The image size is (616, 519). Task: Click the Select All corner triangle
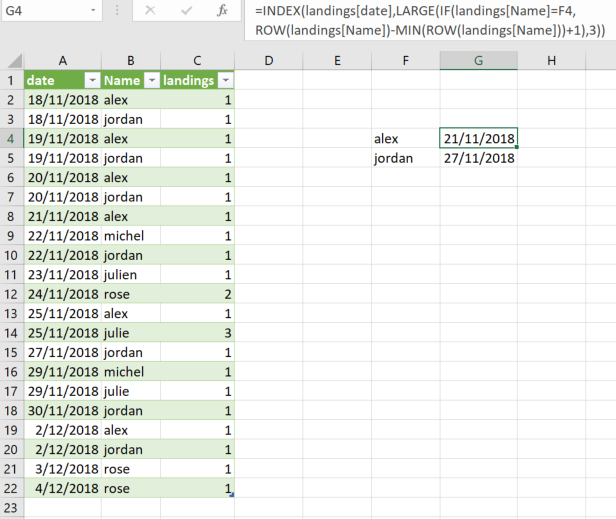pos(15,61)
